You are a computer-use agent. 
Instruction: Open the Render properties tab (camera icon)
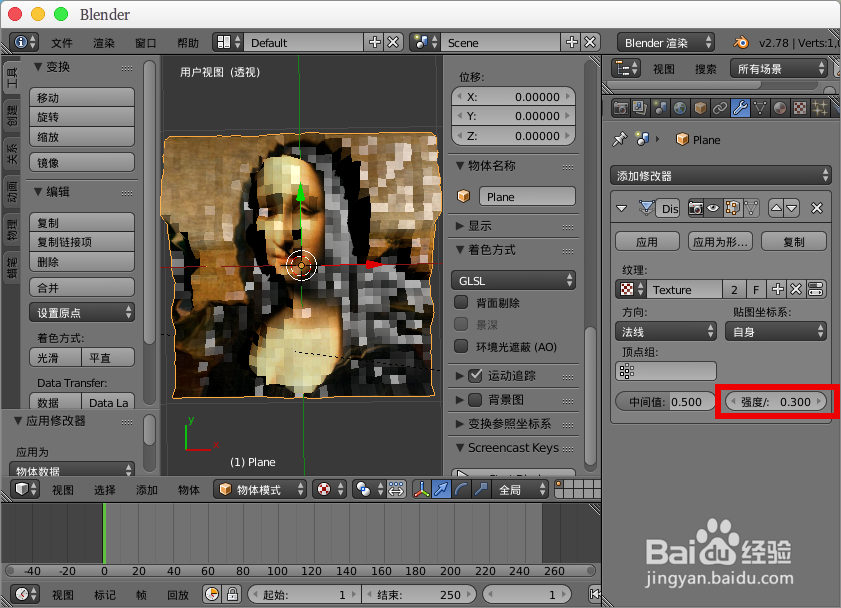point(621,108)
